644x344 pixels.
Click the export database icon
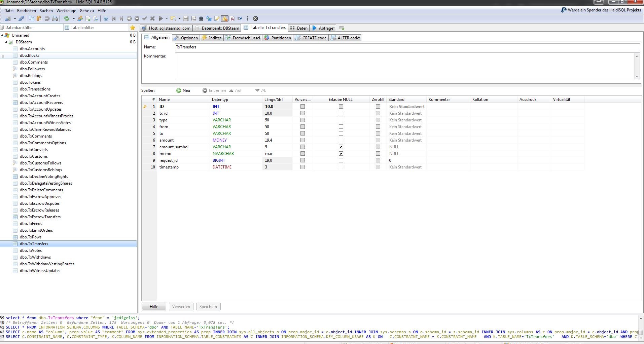tap(96, 18)
